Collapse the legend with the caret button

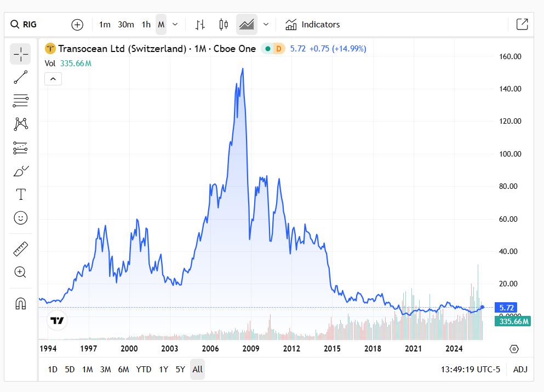coord(53,79)
